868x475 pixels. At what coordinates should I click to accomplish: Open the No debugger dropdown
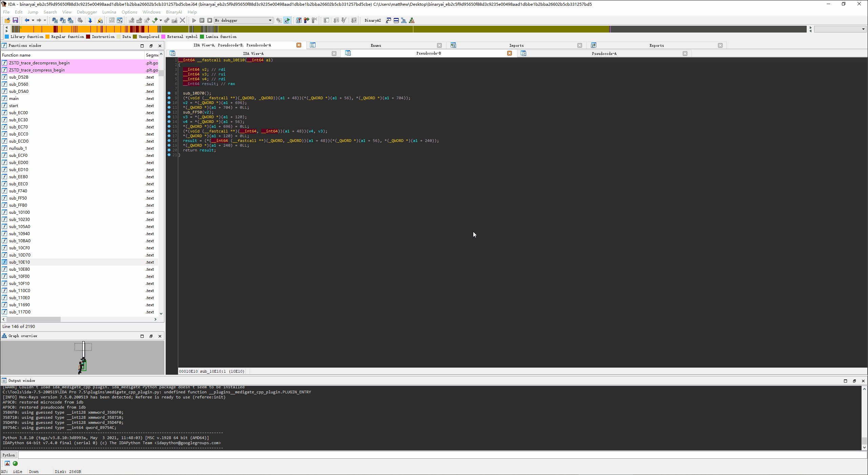click(x=270, y=20)
